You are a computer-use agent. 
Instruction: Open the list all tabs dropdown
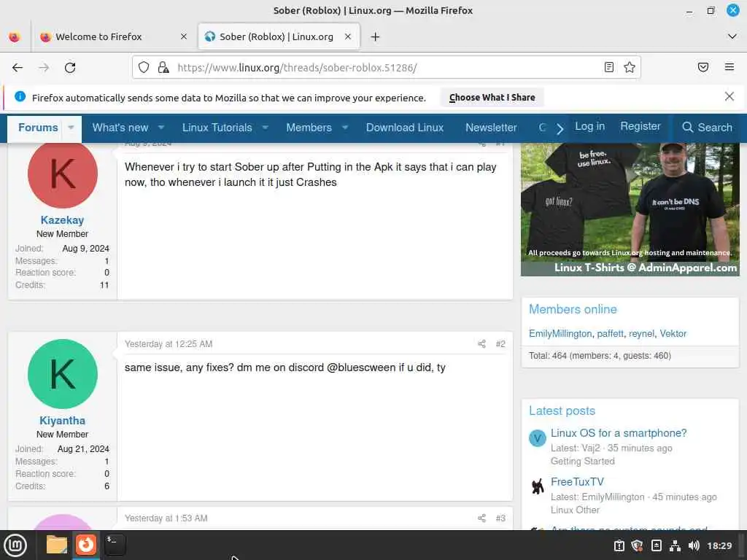tap(732, 36)
